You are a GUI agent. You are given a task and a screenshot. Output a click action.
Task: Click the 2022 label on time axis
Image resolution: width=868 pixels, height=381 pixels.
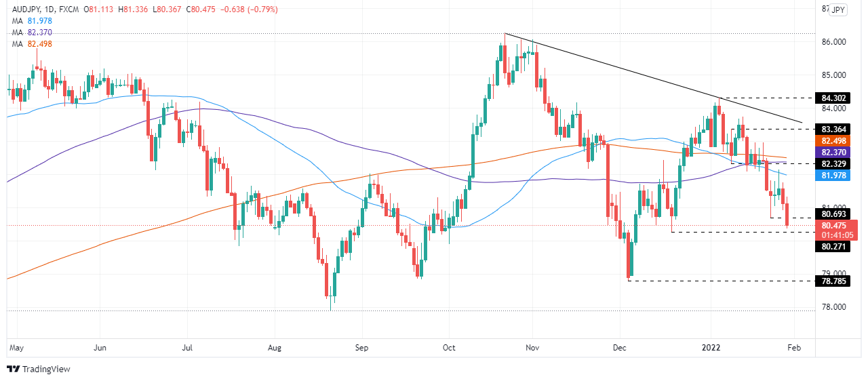(711, 348)
